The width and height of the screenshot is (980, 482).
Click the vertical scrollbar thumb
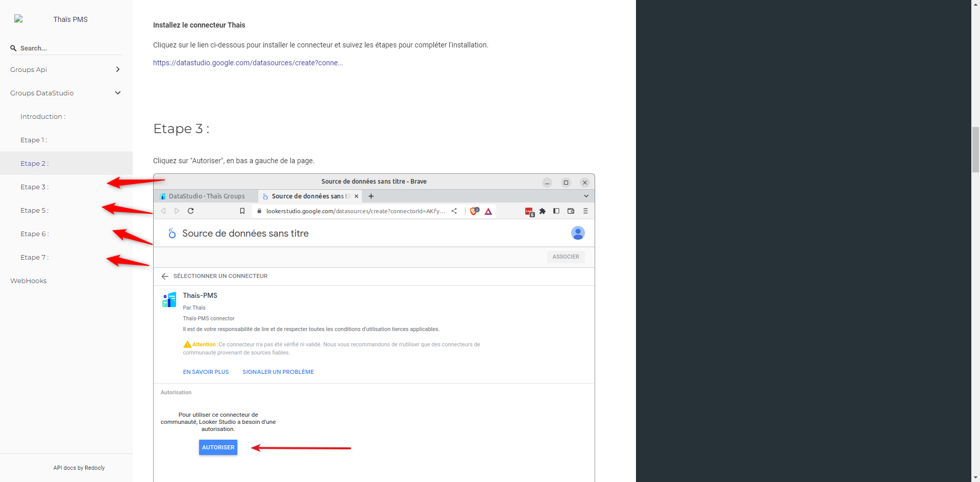point(975,150)
